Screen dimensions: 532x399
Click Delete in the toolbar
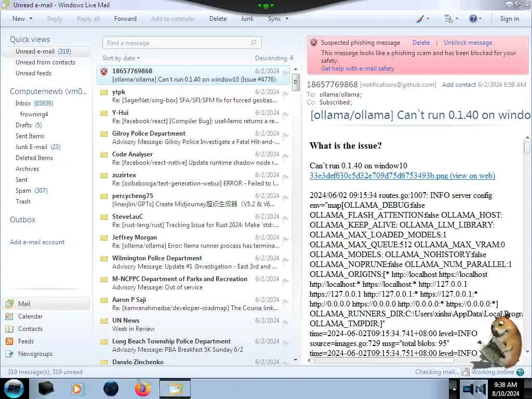218,19
